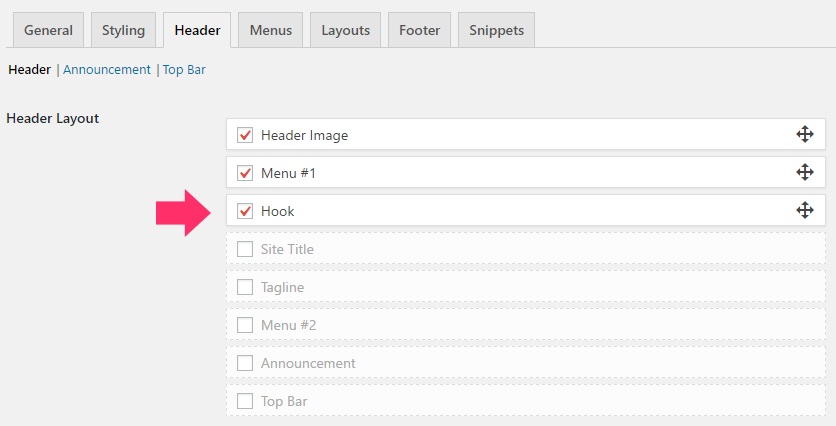Toggle the Hook checkbox off
Image resolution: width=836 pixels, height=426 pixels.
click(x=245, y=211)
